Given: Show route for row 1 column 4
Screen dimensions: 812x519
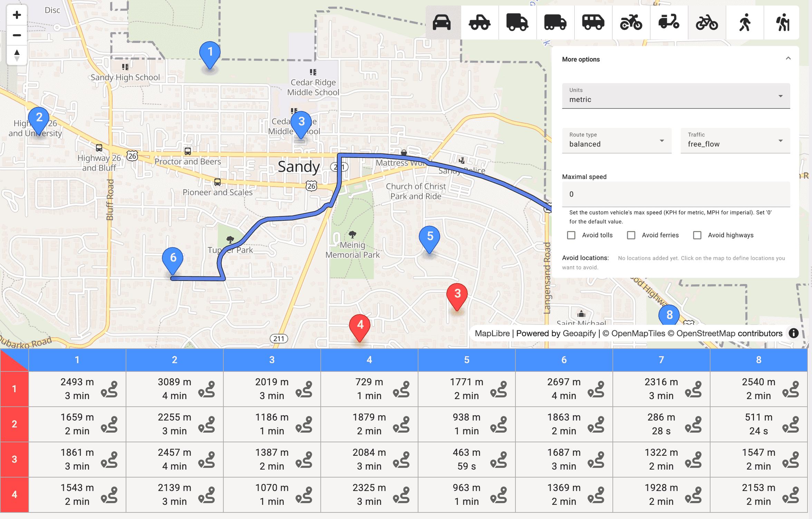Looking at the screenshot, I should [x=401, y=389].
